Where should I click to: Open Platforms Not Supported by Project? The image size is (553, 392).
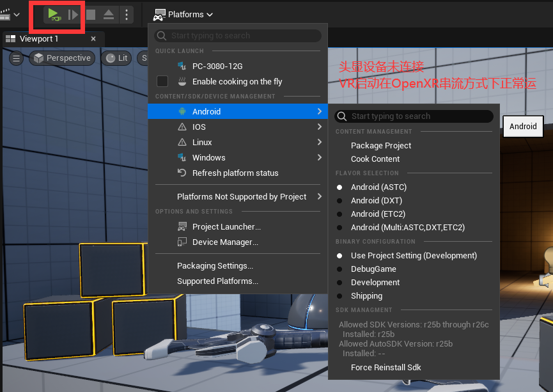(238, 196)
